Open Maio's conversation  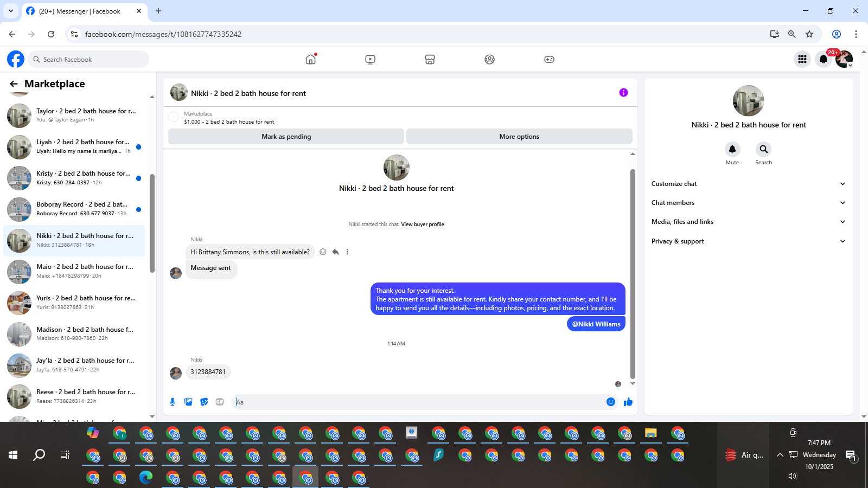(74, 271)
